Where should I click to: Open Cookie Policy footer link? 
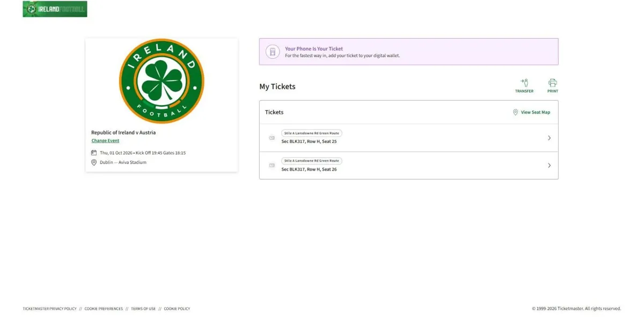177,309
